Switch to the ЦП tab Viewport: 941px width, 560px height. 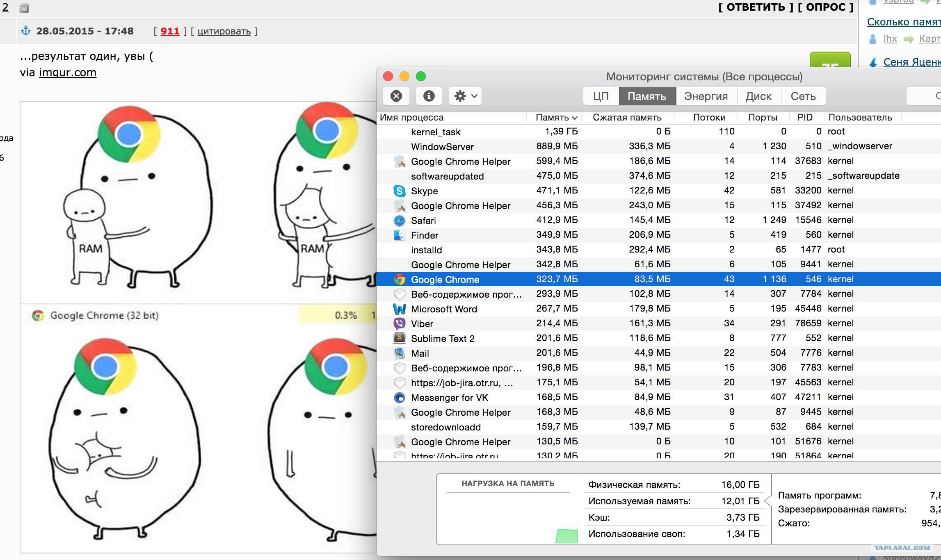[601, 96]
